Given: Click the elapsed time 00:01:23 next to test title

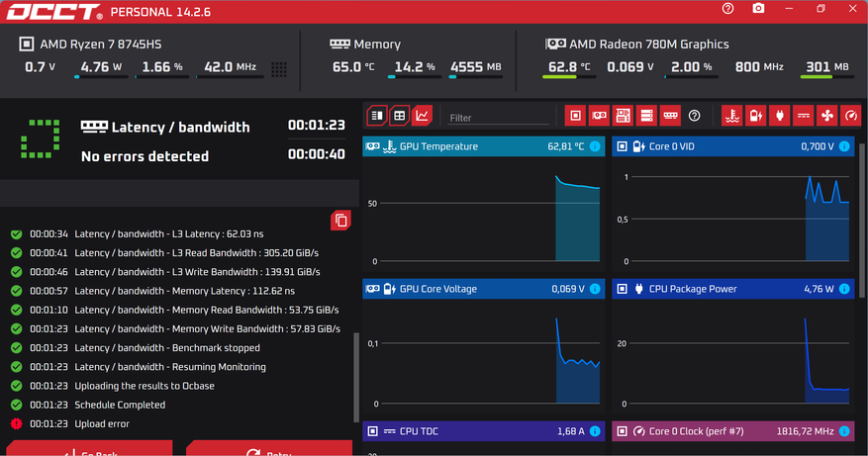Looking at the screenshot, I should coord(316,126).
